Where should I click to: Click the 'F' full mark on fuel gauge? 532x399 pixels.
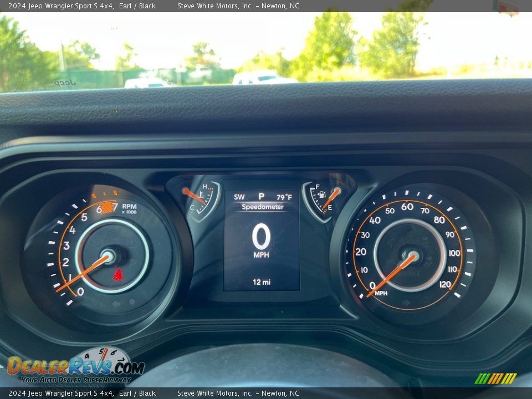[x=318, y=187]
